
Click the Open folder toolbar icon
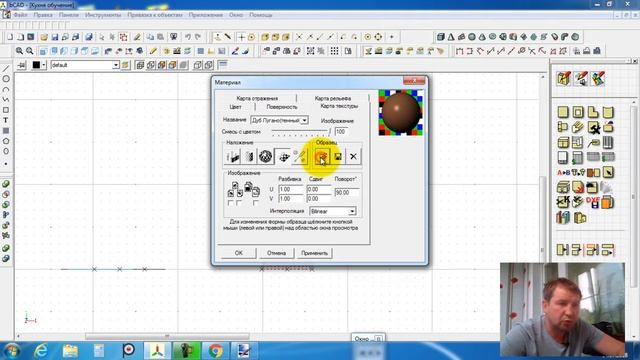tap(44, 37)
